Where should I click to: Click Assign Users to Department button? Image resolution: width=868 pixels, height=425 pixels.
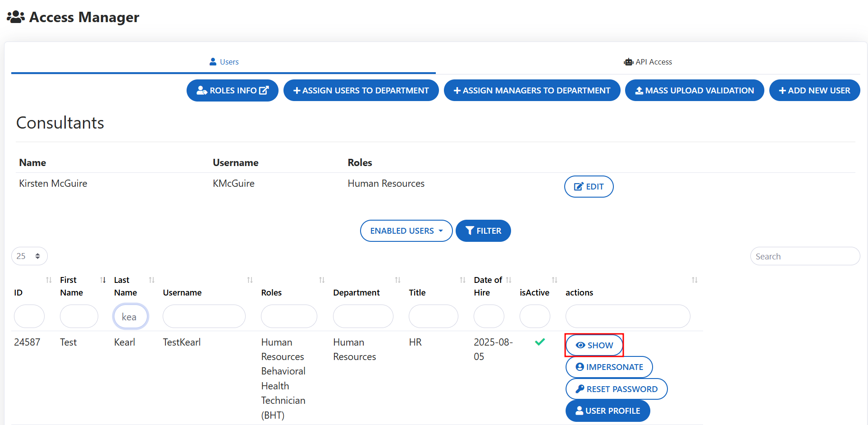[x=361, y=91]
